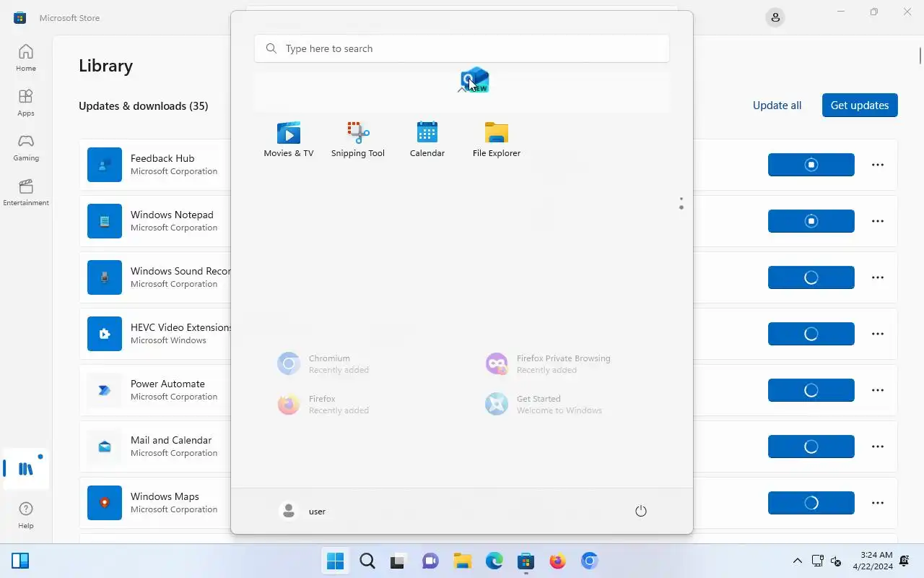Viewport: 924px width, 578px height.
Task: Open Mail and Calendar app entry
Action: 154,447
